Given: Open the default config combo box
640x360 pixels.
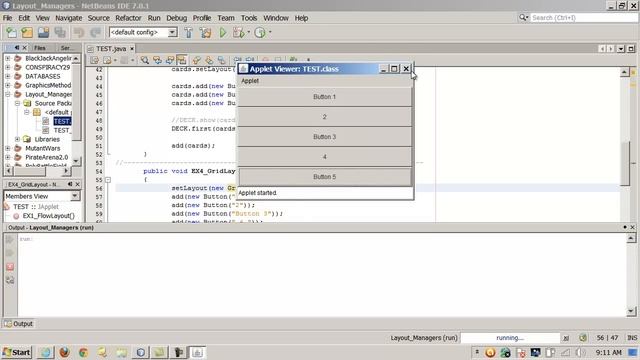Looking at the screenshot, I should click(x=143, y=32).
